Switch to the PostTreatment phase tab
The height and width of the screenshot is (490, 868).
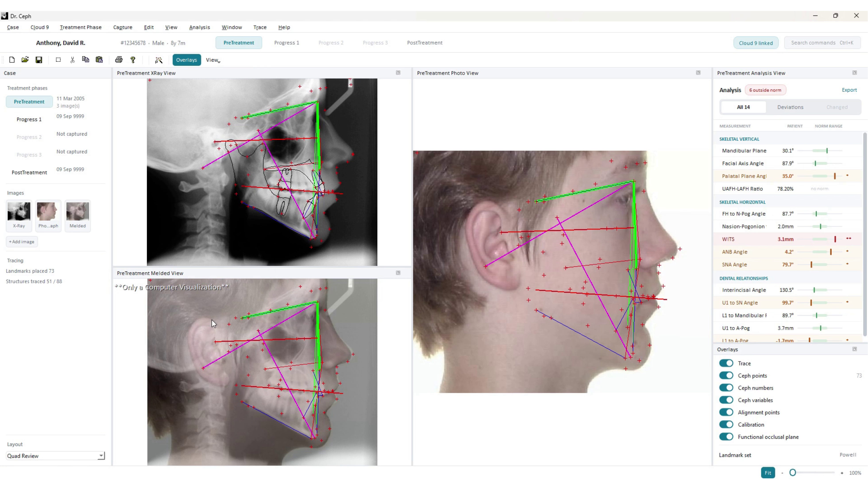(x=424, y=43)
